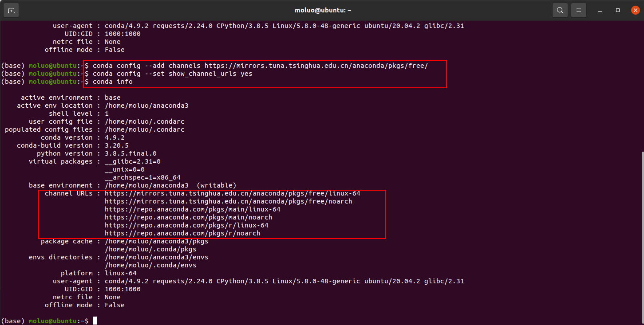
Task: Click envs directory /home/moluo/.conda/envs
Action: point(150,265)
